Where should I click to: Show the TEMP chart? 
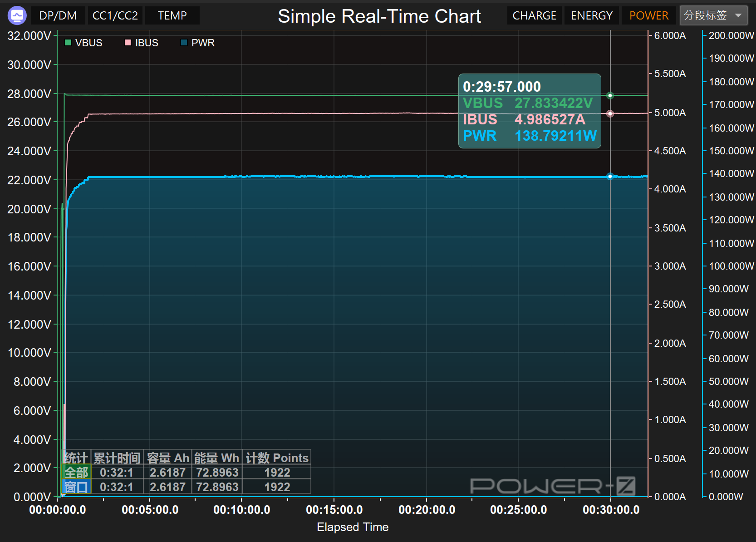click(x=172, y=15)
